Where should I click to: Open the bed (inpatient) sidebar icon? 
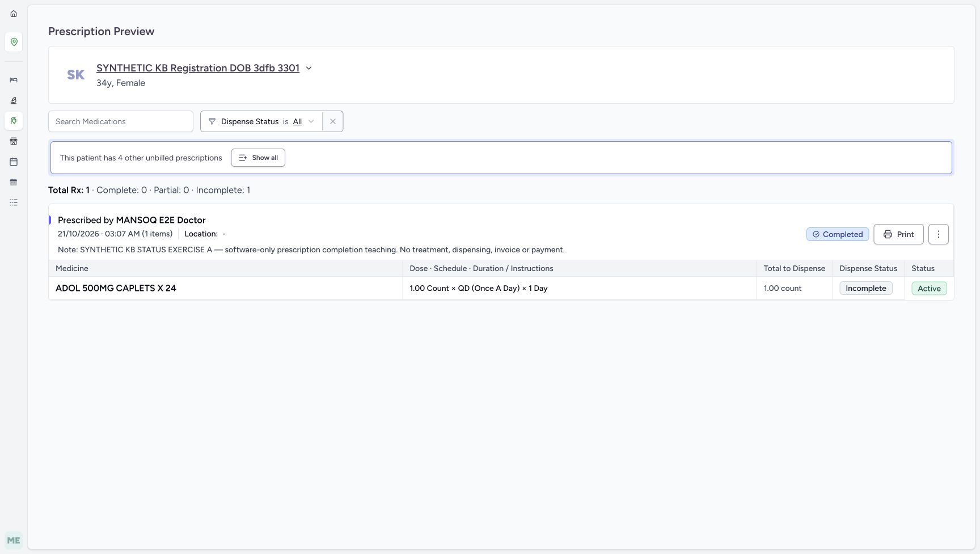point(14,80)
